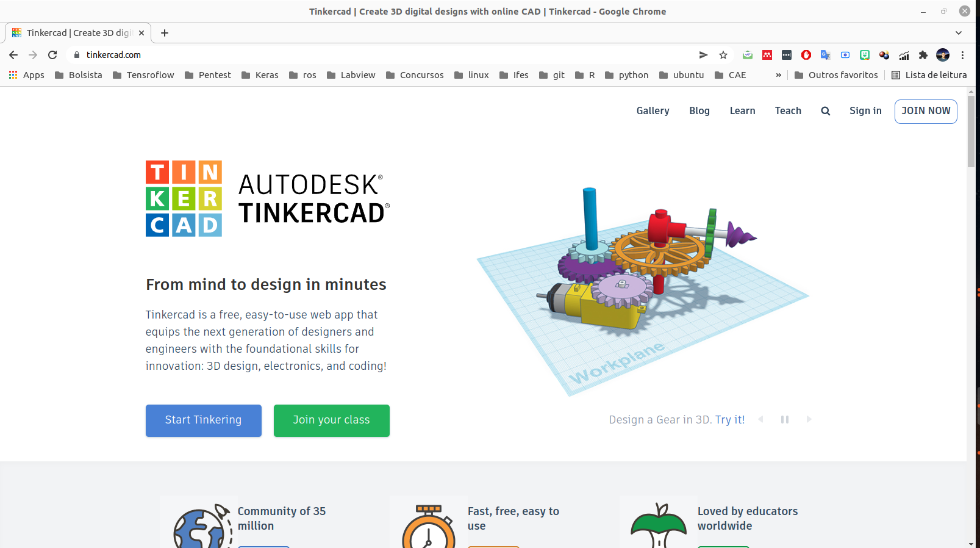
Task: Expand hidden bookmarks with double chevron
Action: pyautogui.click(x=779, y=75)
